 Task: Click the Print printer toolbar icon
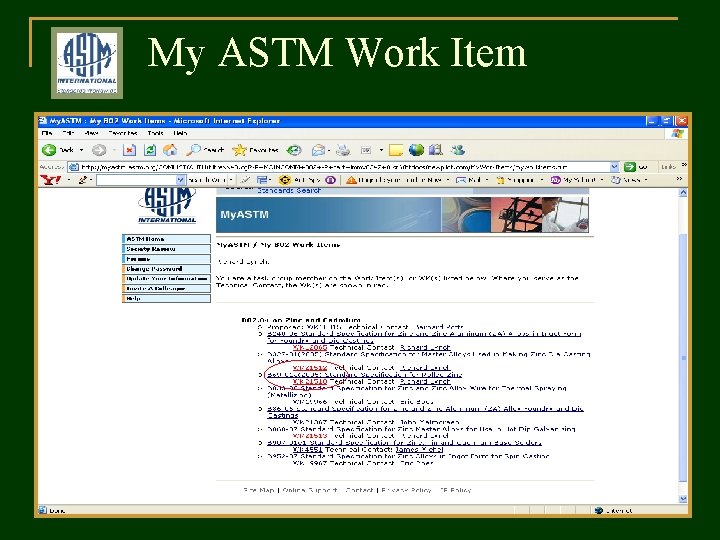343,150
